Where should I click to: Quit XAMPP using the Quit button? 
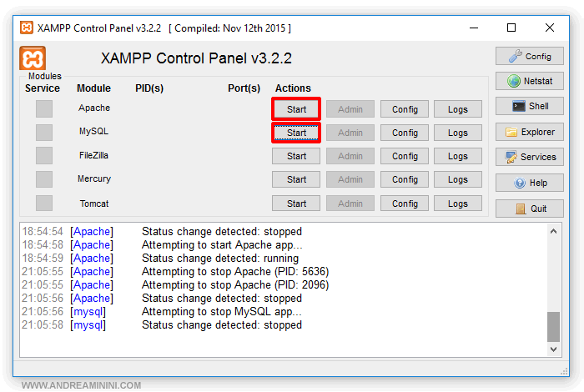pyautogui.click(x=530, y=209)
